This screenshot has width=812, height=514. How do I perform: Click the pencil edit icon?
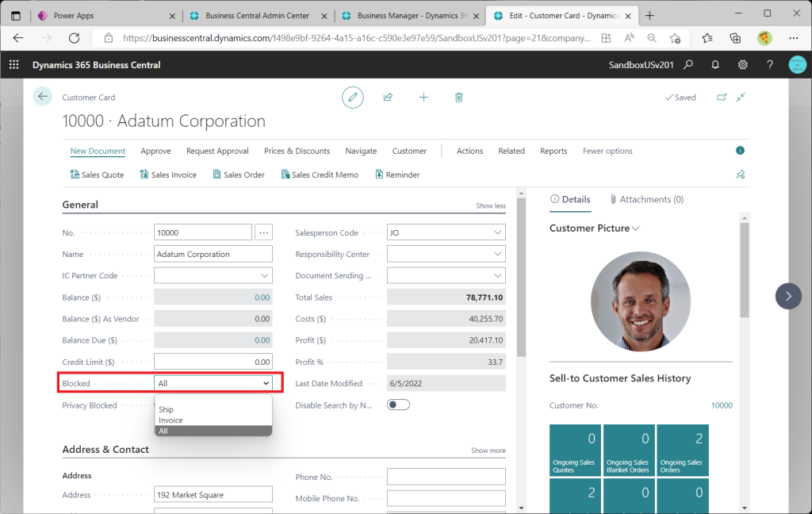[353, 98]
